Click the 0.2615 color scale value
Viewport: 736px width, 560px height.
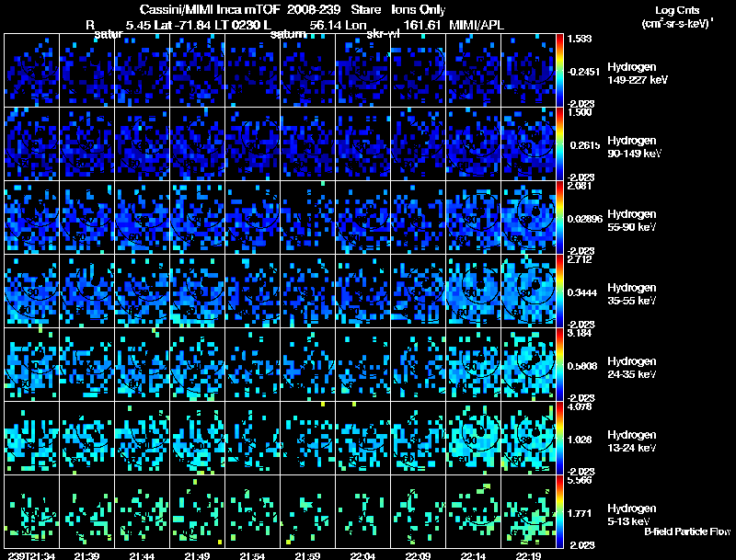click(585, 145)
